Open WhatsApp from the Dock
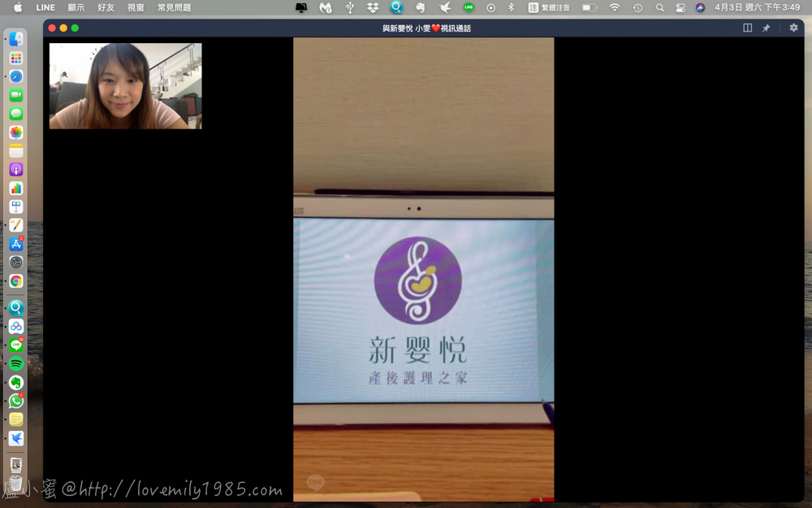 coord(16,401)
